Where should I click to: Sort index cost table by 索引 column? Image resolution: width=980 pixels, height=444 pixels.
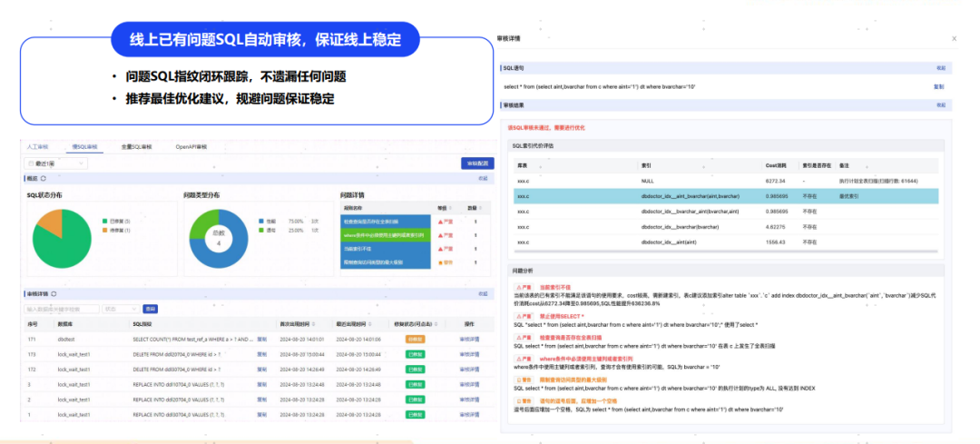point(648,166)
